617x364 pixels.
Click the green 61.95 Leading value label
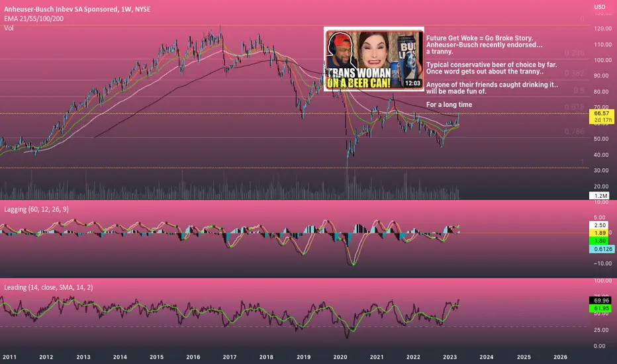click(600, 308)
